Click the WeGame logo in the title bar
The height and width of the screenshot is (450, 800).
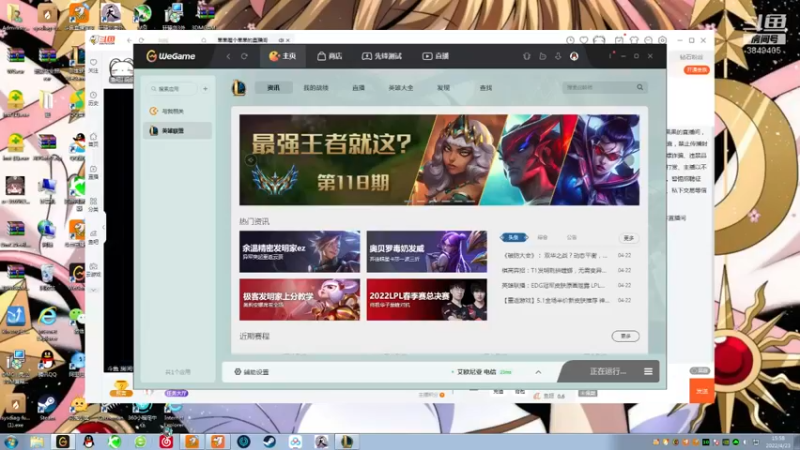[x=171, y=56]
